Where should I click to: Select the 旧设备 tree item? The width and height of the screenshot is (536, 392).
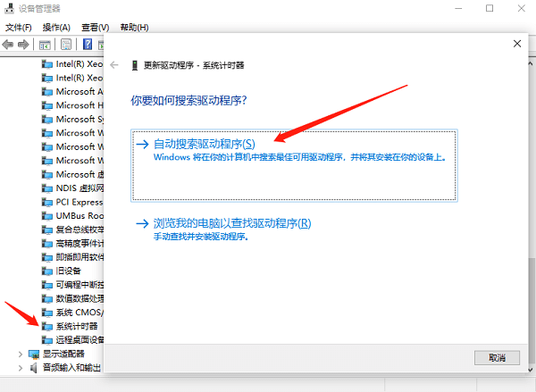pyautogui.click(x=68, y=271)
